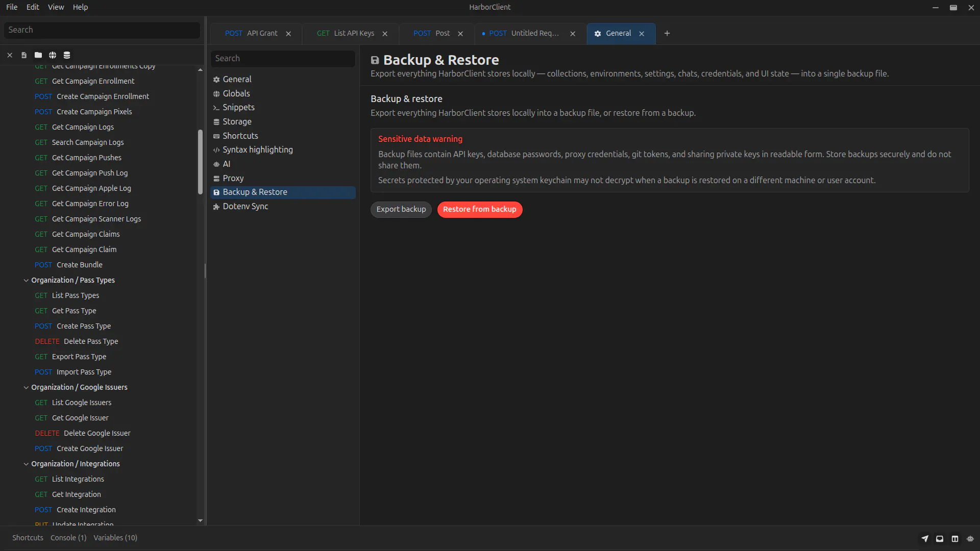Image resolution: width=980 pixels, height=551 pixels.
Task: Open the Edit menu
Action: click(x=33, y=7)
